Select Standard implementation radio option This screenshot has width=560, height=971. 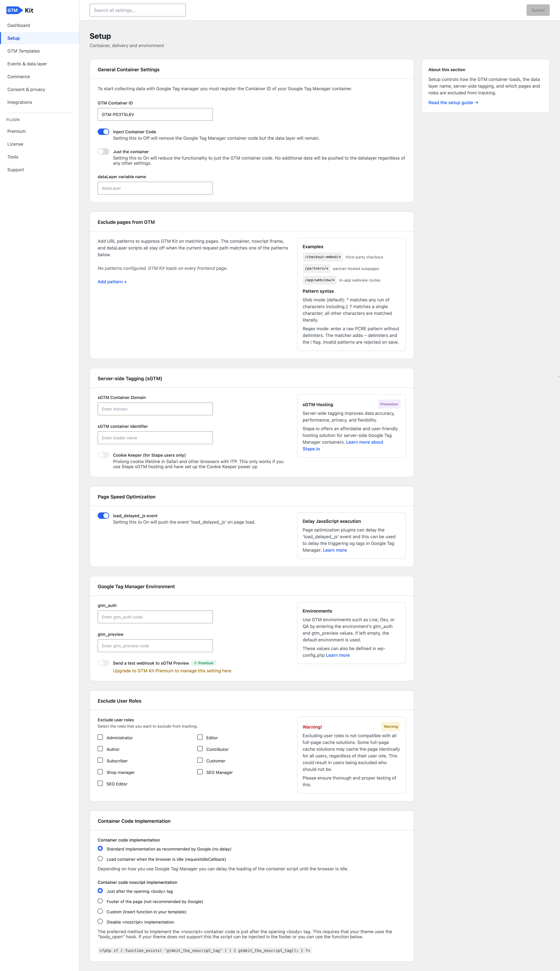click(100, 849)
